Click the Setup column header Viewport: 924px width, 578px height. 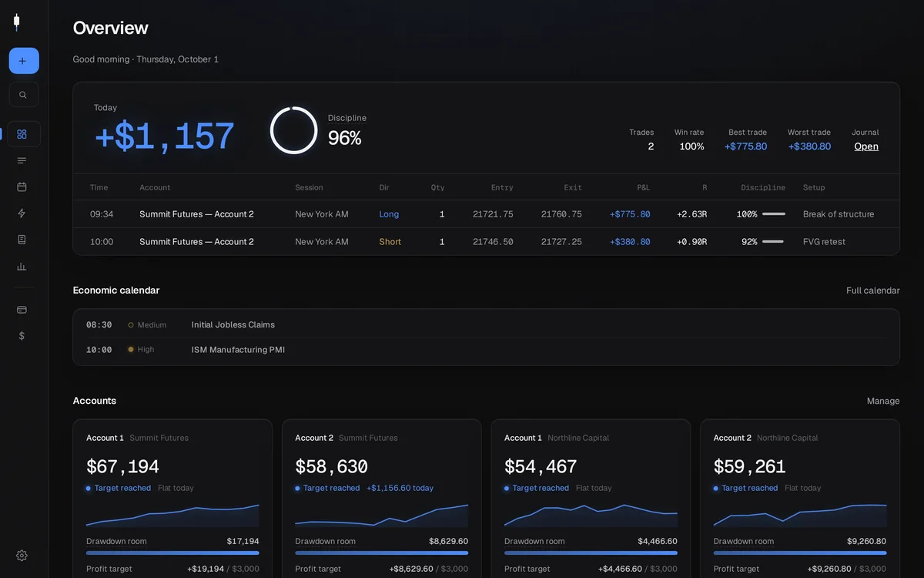point(814,187)
